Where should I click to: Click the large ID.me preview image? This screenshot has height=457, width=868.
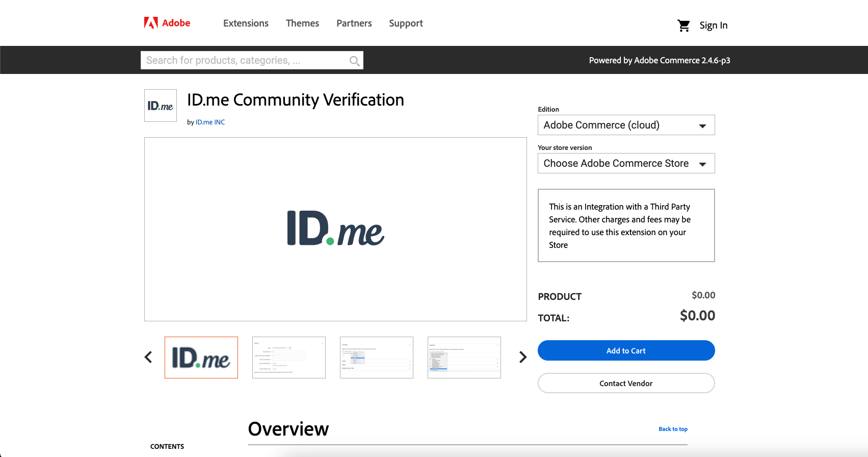point(335,229)
